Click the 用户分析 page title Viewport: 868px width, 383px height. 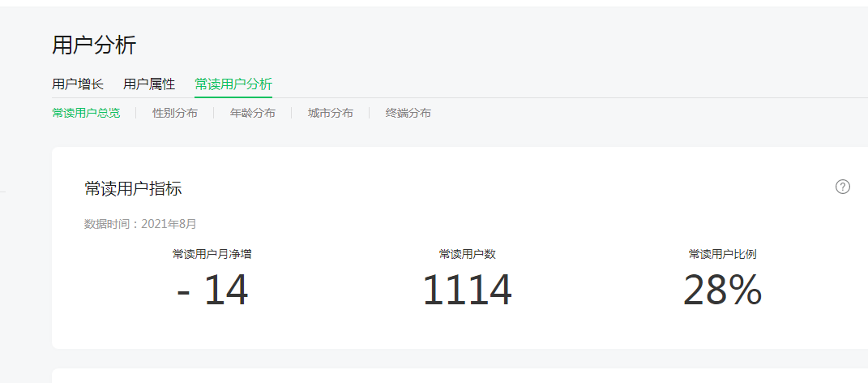pyautogui.click(x=94, y=45)
